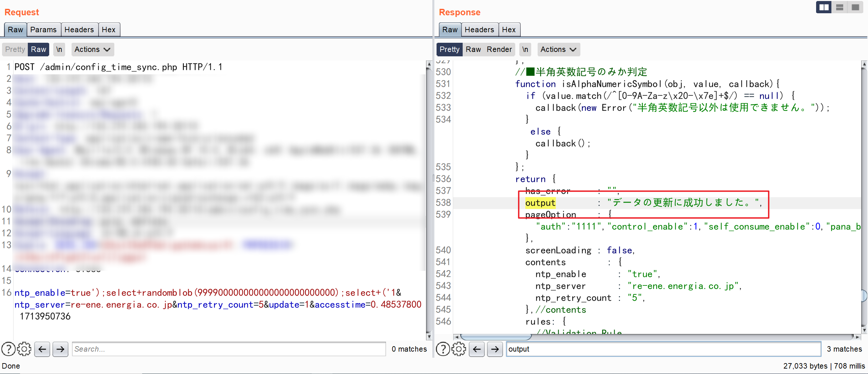This screenshot has height=374, width=868.
Task: Click the Render view icon in Response panel
Action: pyautogui.click(x=499, y=49)
